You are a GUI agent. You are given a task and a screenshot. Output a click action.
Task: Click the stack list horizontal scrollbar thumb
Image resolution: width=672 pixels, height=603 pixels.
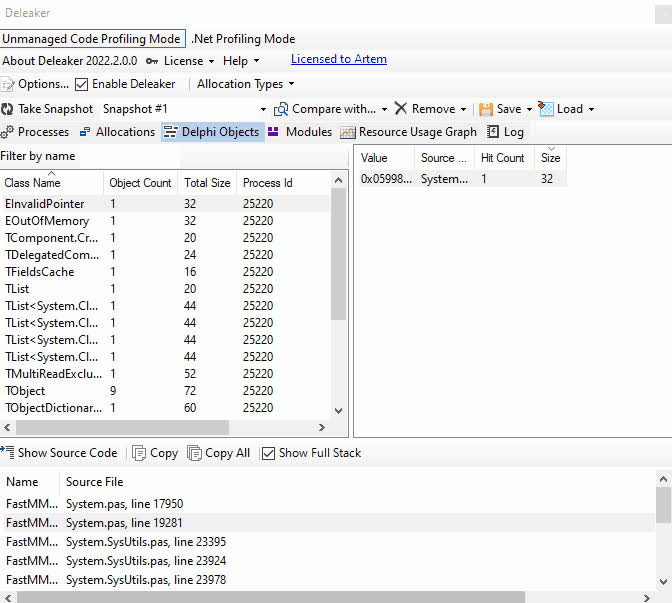point(271,597)
